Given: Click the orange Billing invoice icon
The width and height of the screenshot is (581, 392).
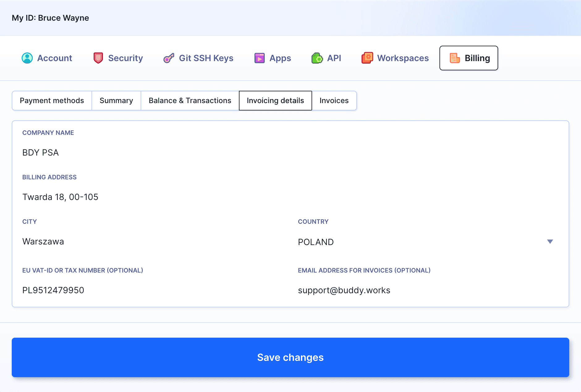Looking at the screenshot, I should click(x=455, y=58).
